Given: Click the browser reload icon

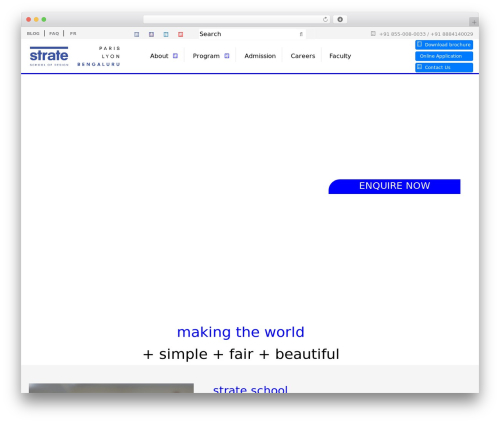Looking at the screenshot, I should click(325, 20).
